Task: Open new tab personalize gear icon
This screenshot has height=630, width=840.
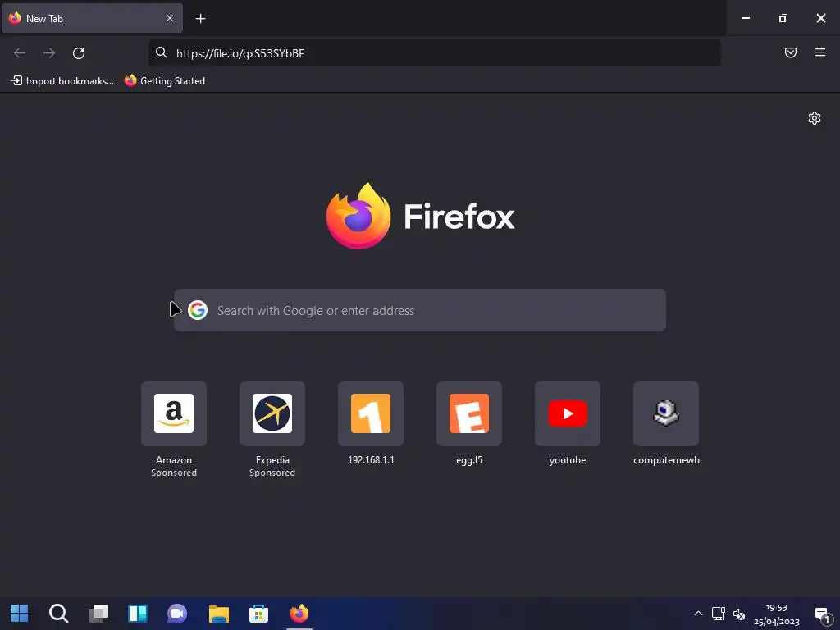Action: [x=814, y=118]
